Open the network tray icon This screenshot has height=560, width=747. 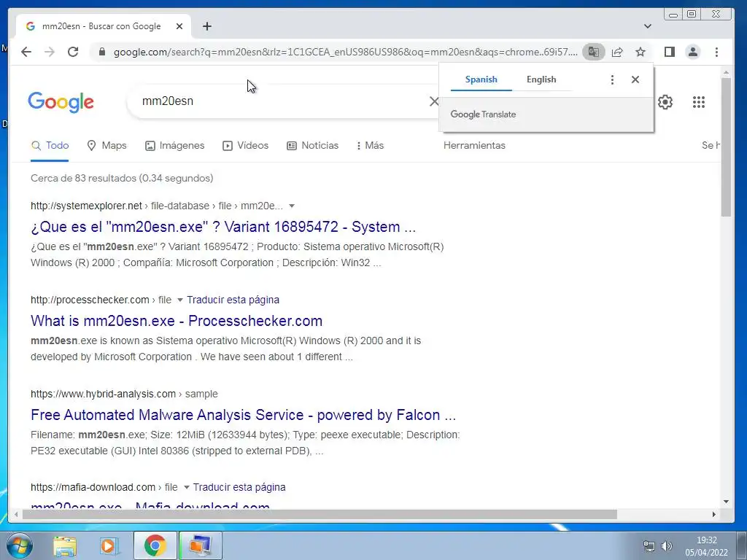point(649,545)
